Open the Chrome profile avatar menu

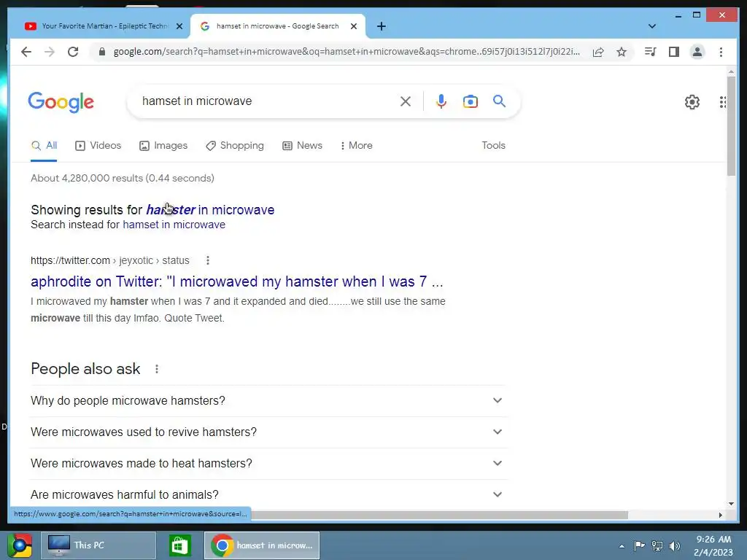697,52
